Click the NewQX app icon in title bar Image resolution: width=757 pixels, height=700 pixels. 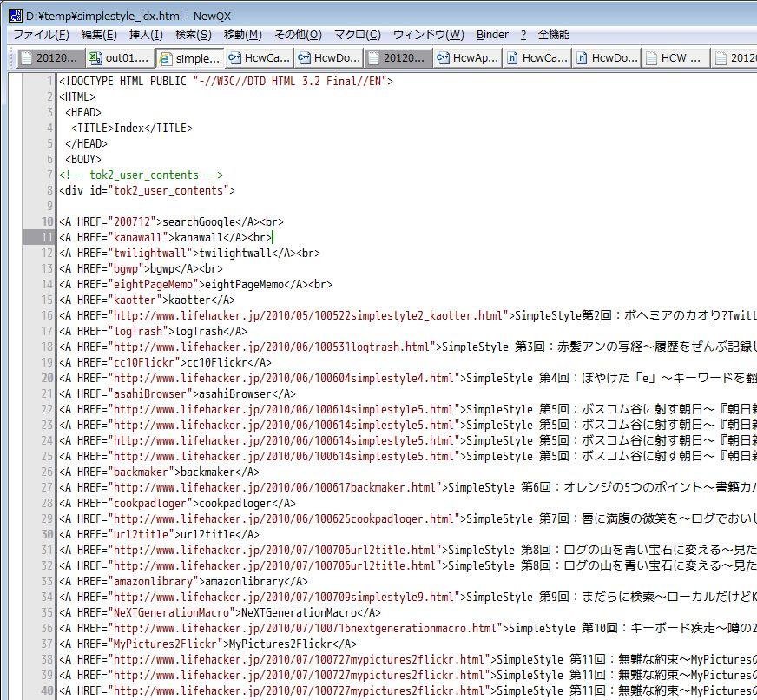(x=16, y=15)
